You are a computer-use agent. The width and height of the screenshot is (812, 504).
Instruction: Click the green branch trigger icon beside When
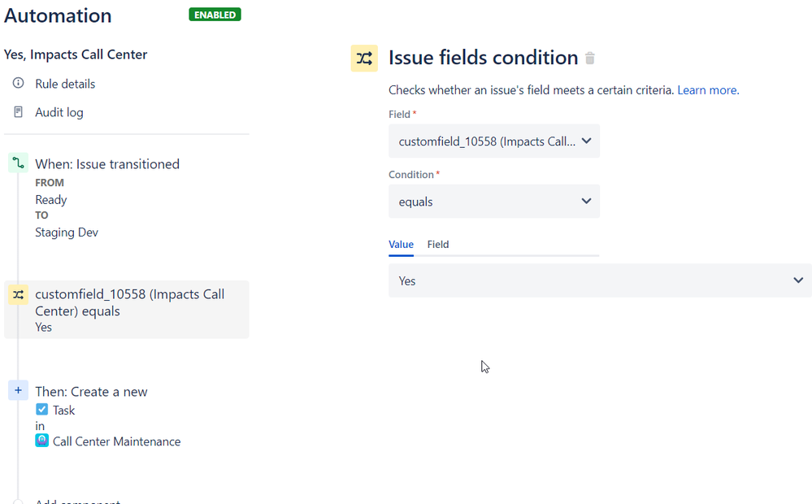pyautogui.click(x=18, y=163)
